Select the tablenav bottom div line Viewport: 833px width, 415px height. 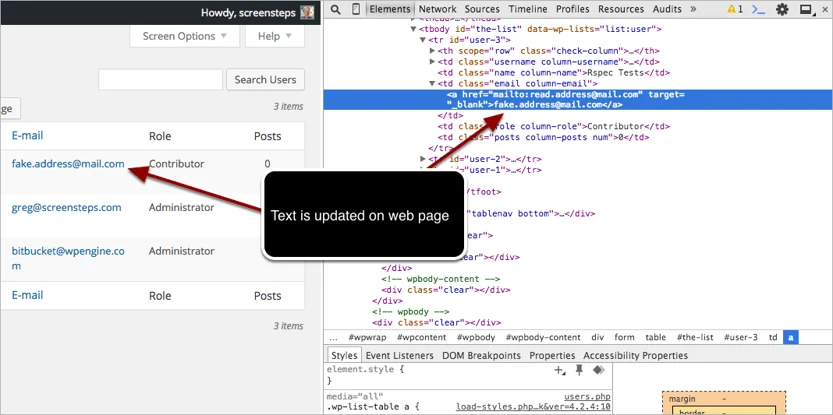[530, 214]
